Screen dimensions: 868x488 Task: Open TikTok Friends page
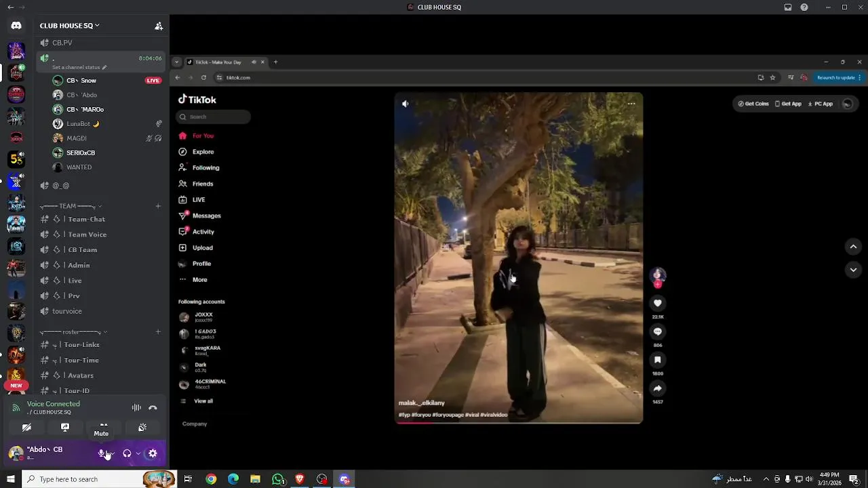[196, 184]
